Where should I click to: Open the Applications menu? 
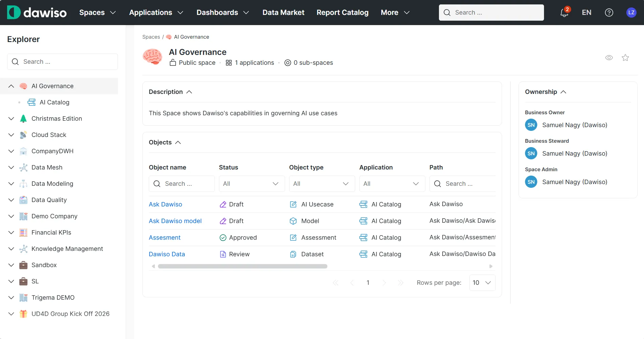click(x=156, y=13)
